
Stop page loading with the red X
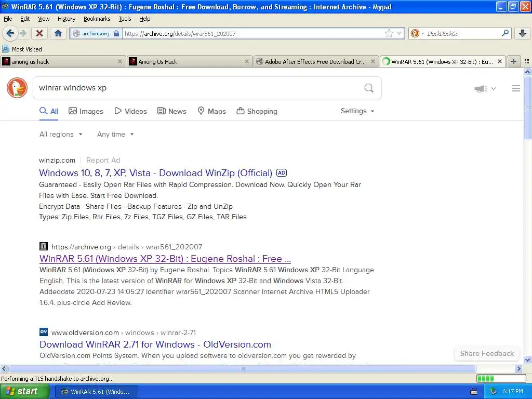pos(39,33)
